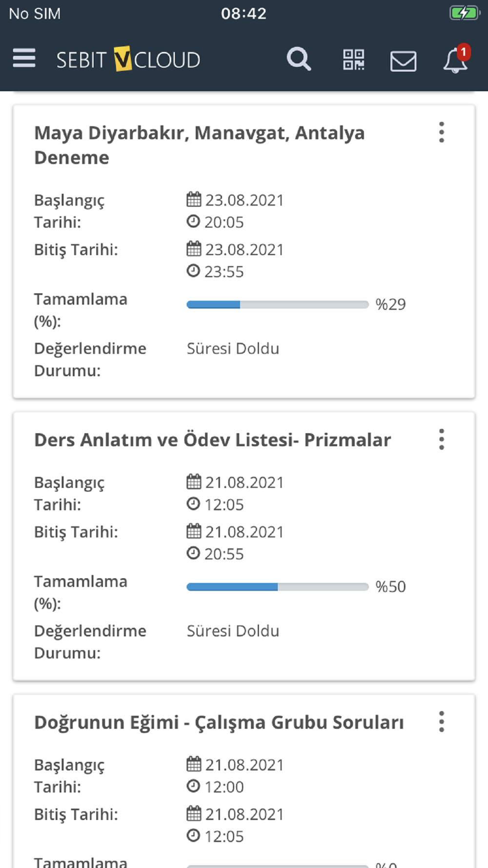Viewport: 488px width, 868px height.
Task: Click the SEBIT VCloud logo
Action: tap(128, 60)
